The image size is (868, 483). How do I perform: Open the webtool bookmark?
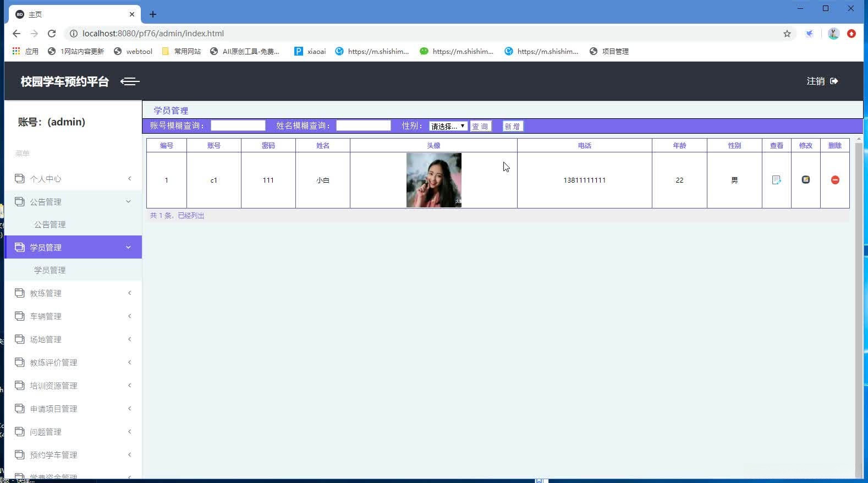click(133, 51)
